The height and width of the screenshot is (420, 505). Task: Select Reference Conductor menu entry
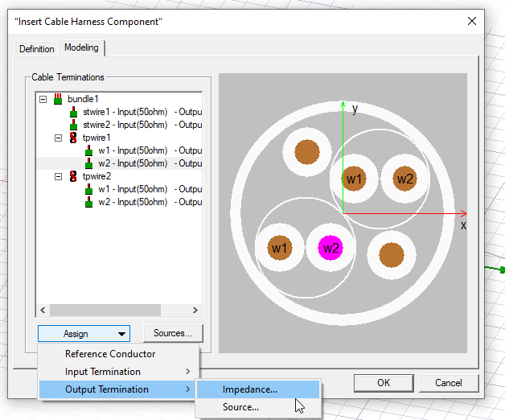click(110, 354)
